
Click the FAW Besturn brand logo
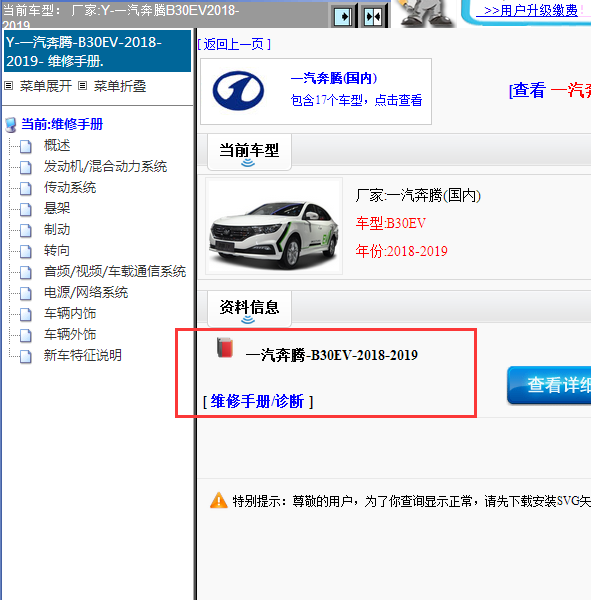[238, 91]
